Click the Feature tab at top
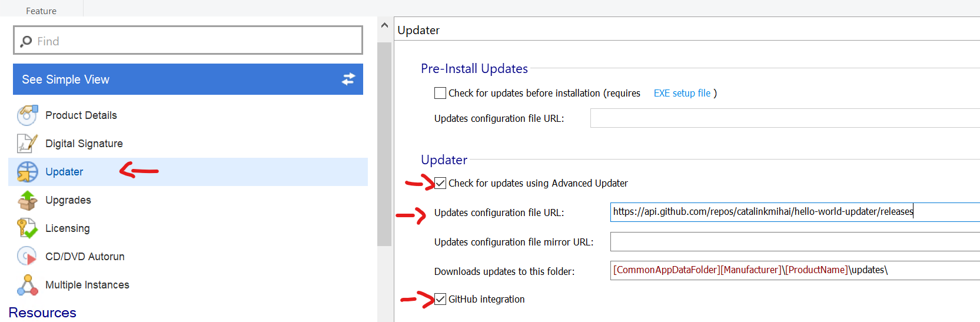The width and height of the screenshot is (980, 322). 41,10
